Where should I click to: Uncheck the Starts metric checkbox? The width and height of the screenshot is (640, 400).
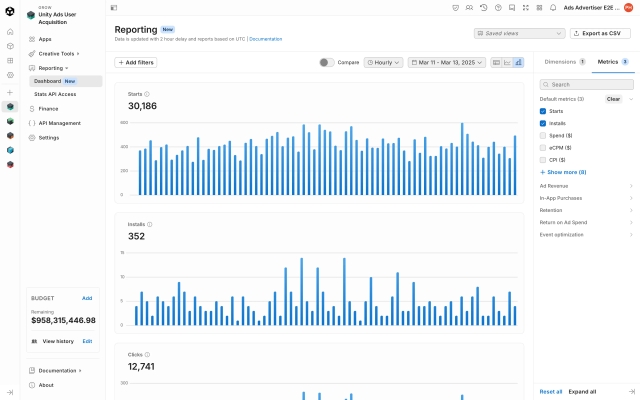pyautogui.click(x=543, y=111)
